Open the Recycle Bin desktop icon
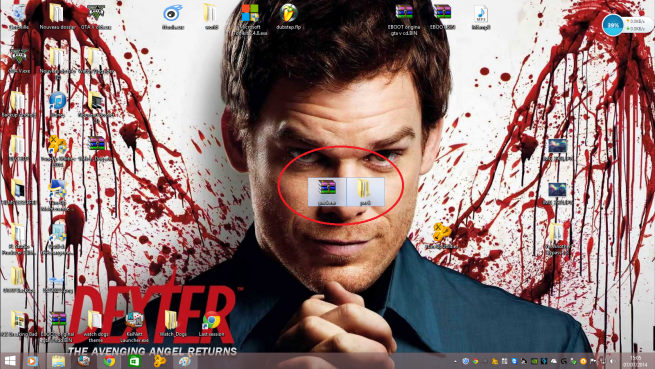 [x=18, y=17]
